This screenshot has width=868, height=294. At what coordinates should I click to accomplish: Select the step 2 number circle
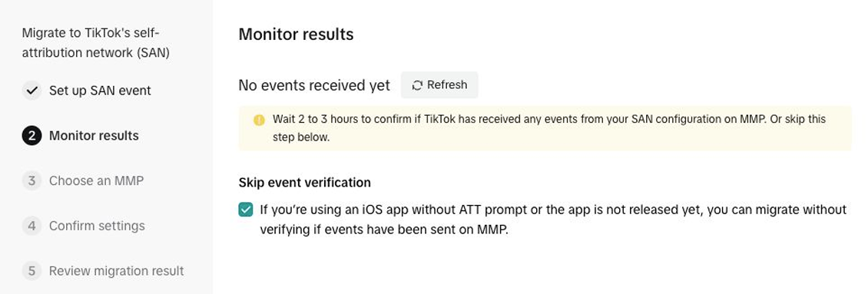31,136
